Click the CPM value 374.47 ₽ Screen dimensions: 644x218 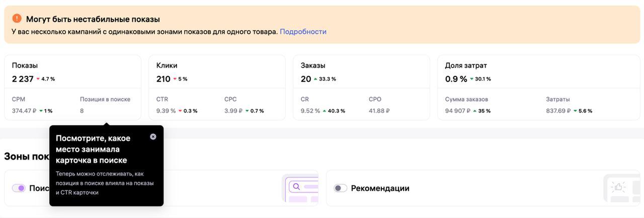pos(24,111)
